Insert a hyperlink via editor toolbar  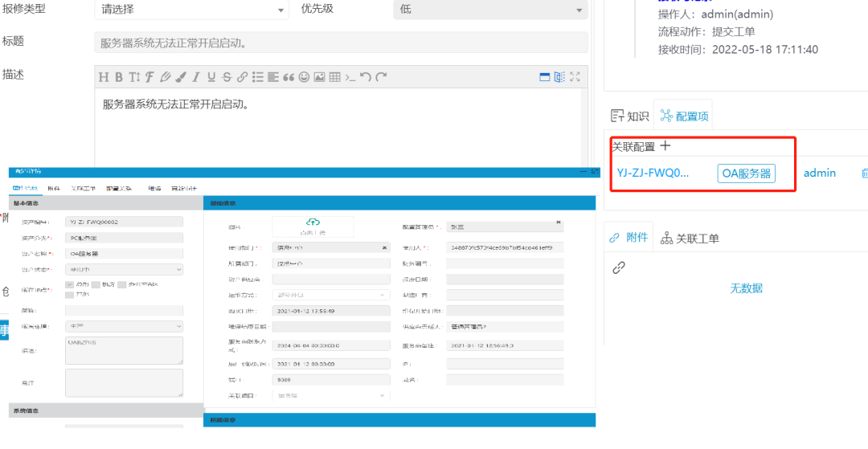pyautogui.click(x=241, y=77)
